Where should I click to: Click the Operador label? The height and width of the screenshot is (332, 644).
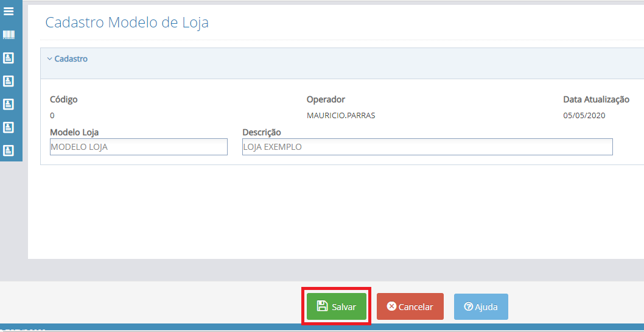point(326,99)
